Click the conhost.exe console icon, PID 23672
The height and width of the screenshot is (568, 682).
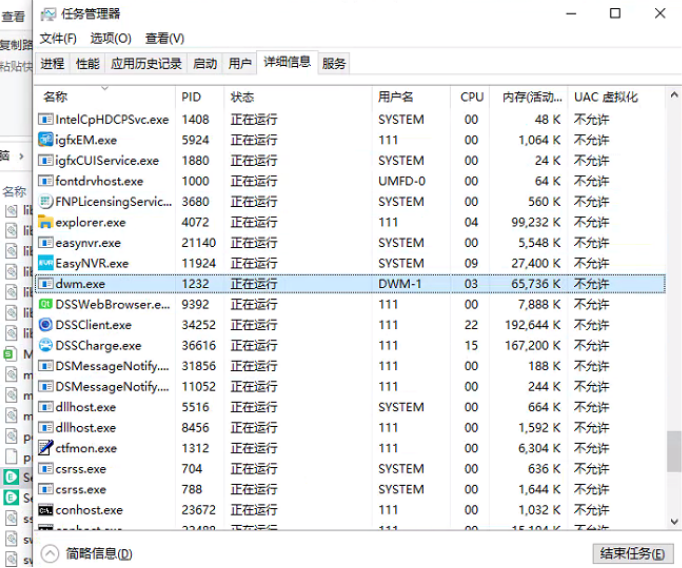[46, 510]
